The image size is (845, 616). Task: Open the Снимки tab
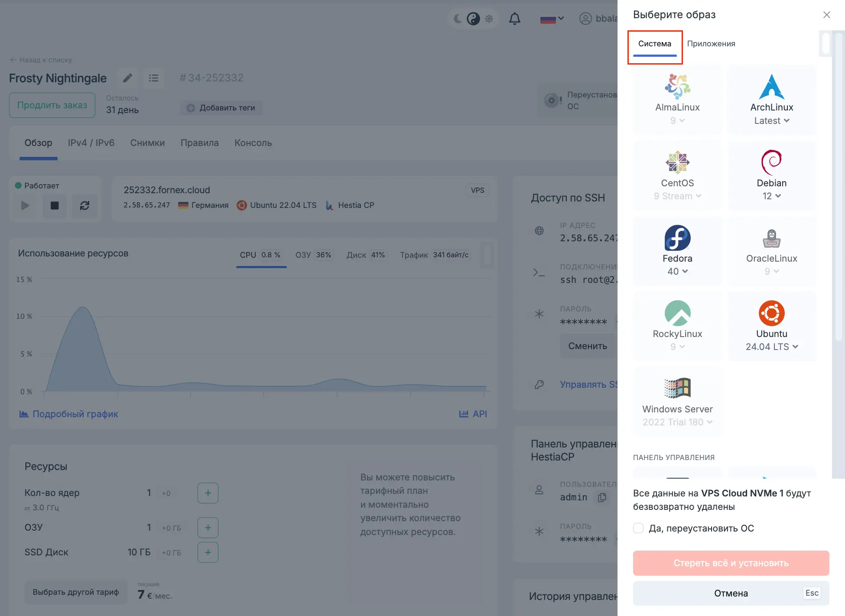[x=147, y=143]
